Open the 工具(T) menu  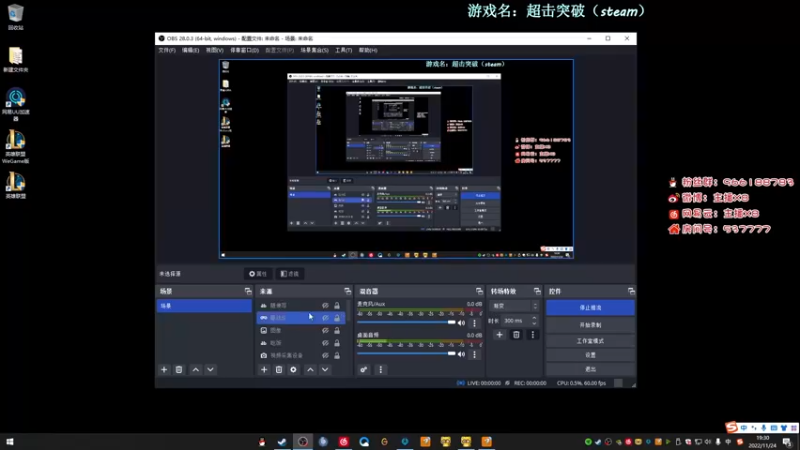343,50
